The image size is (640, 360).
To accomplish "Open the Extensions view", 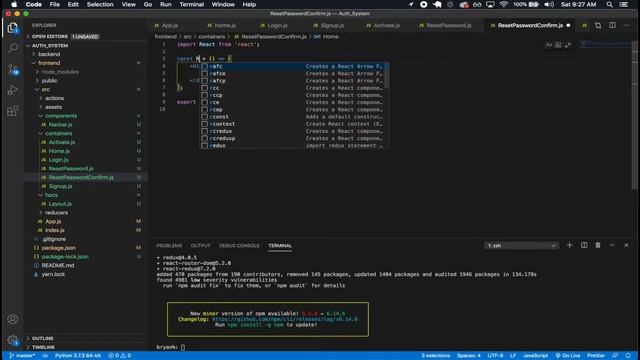I will coord(13,111).
